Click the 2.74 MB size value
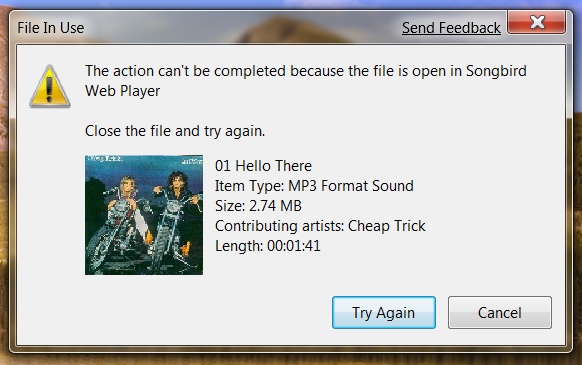 [275, 206]
